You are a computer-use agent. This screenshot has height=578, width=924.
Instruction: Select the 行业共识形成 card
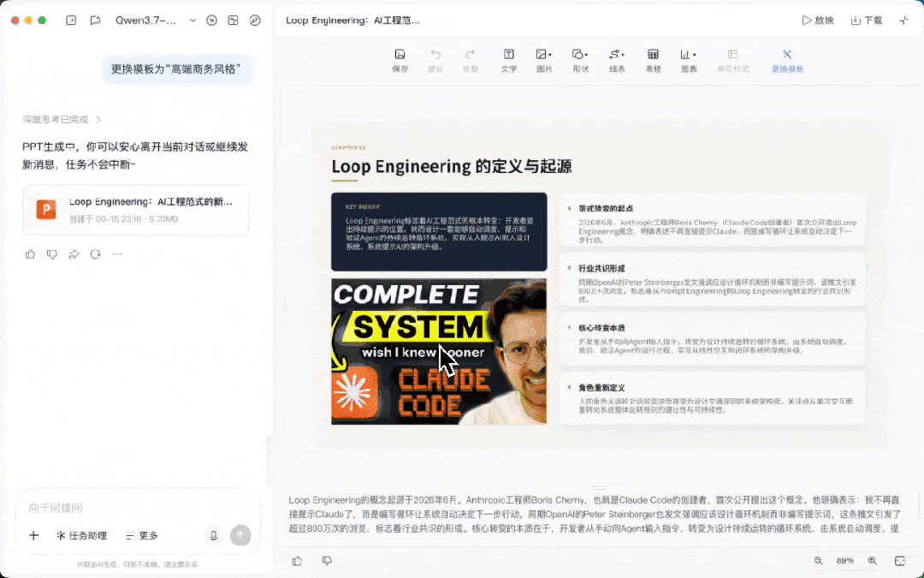pyautogui.click(x=713, y=280)
